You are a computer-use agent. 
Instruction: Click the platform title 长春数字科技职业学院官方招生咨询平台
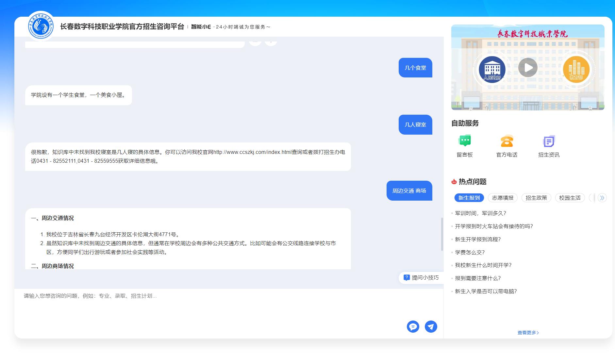122,27
